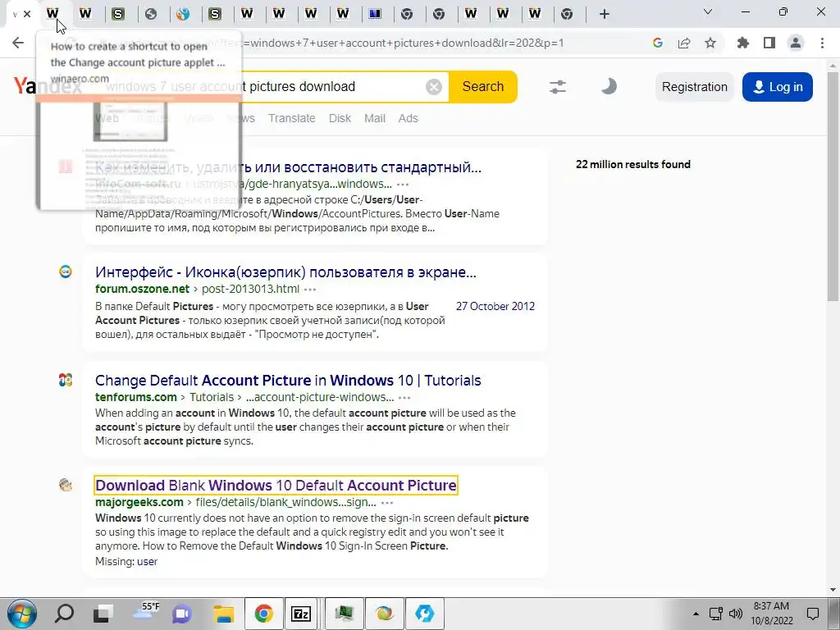840x630 pixels.
Task: Close the active browser tab
Action: 27,14
